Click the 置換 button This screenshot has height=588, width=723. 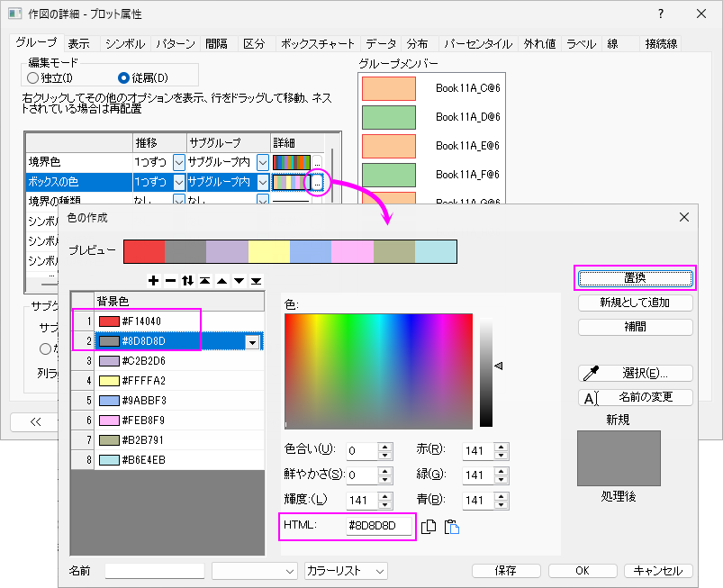(x=635, y=278)
